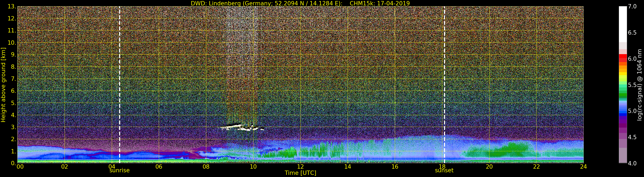Image resolution: width=644 pixels, height=177 pixels.
Task: Click the 13. height tick label
Action: (x=12, y=6)
